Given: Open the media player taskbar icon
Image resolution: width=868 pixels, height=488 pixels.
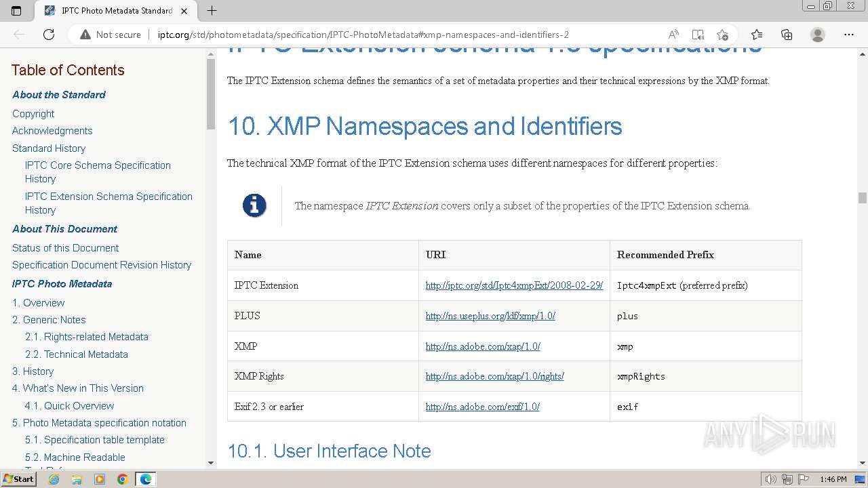Looking at the screenshot, I should coord(100,479).
